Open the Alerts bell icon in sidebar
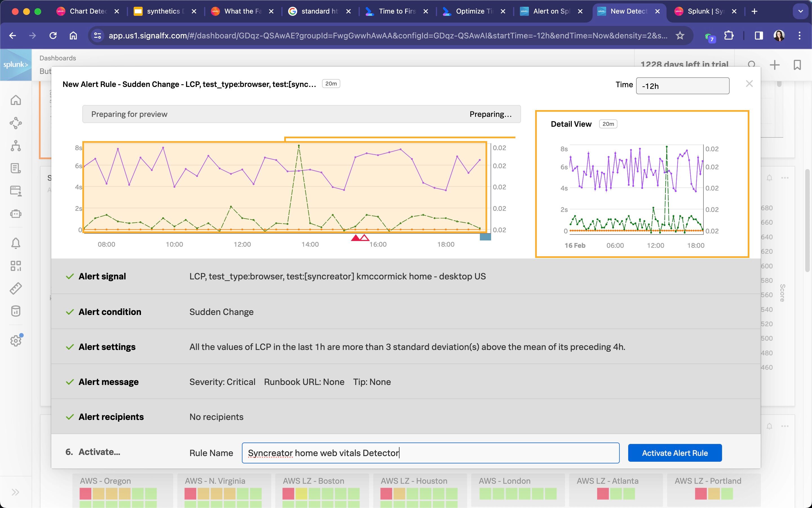 coord(16,243)
